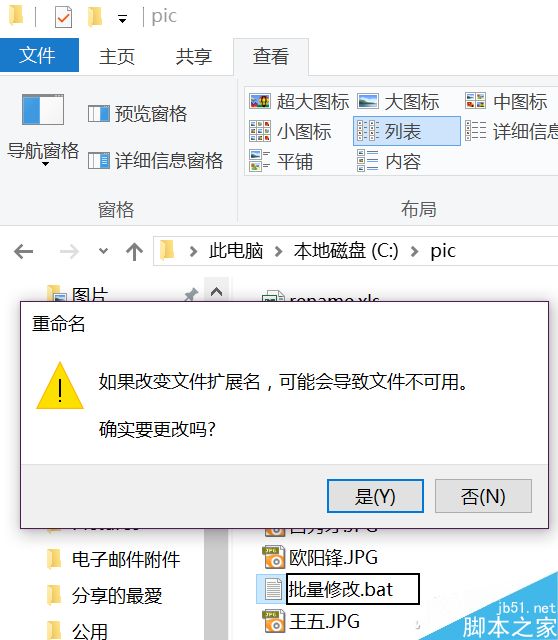Expand the recent locations chevron

click(x=103, y=251)
